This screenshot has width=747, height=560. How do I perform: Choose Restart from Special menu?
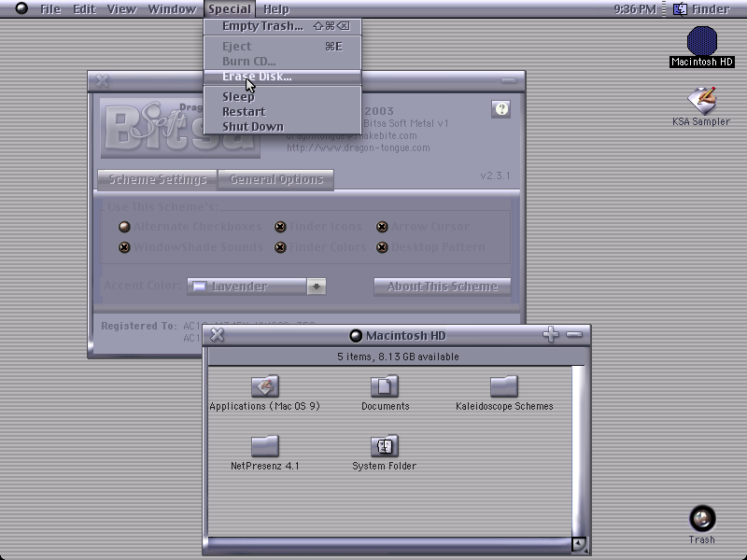pos(283,111)
